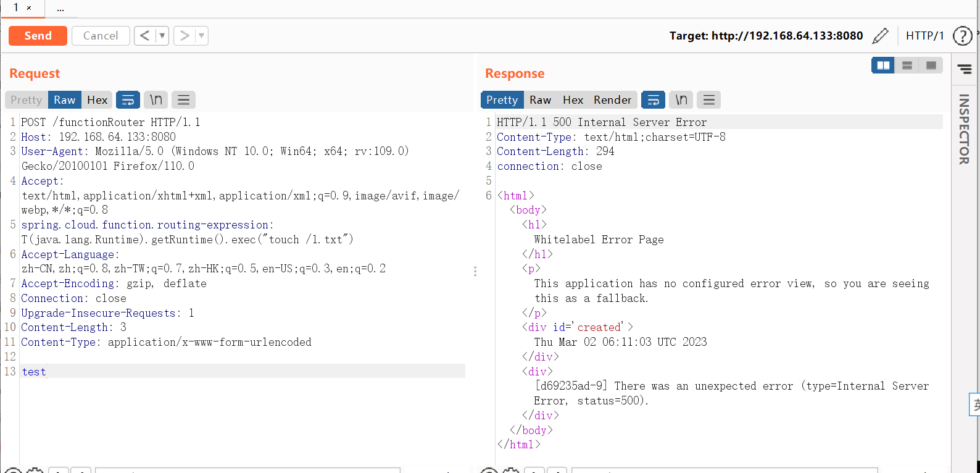Image resolution: width=980 pixels, height=473 pixels.
Task: Open Request panel hamburger menu
Action: pyautogui.click(x=183, y=100)
